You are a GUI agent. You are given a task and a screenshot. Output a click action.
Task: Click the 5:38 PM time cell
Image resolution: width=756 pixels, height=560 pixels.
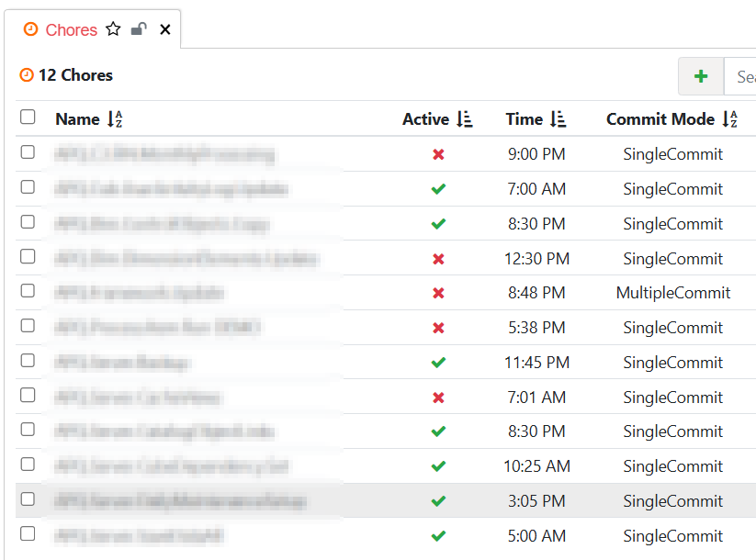[x=536, y=328]
